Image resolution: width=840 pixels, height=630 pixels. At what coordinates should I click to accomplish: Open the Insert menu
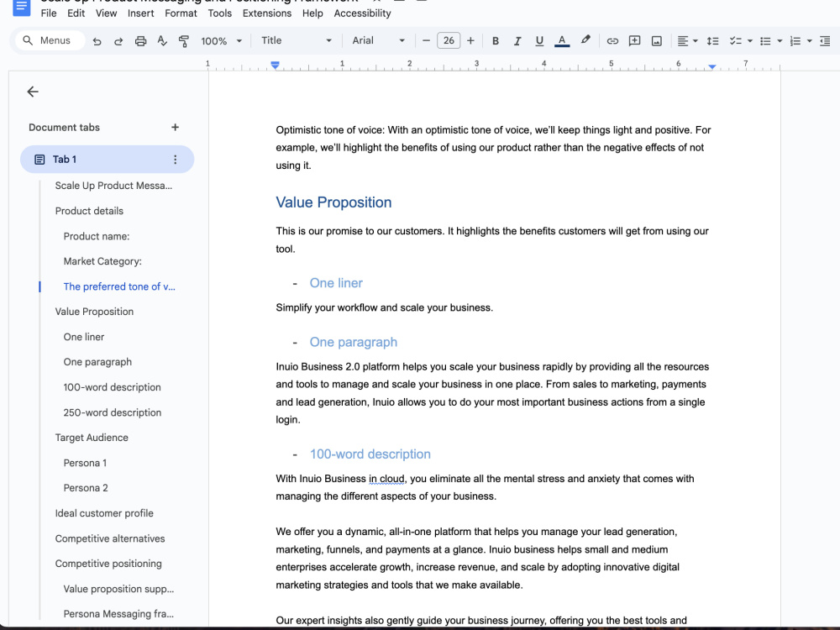point(141,13)
